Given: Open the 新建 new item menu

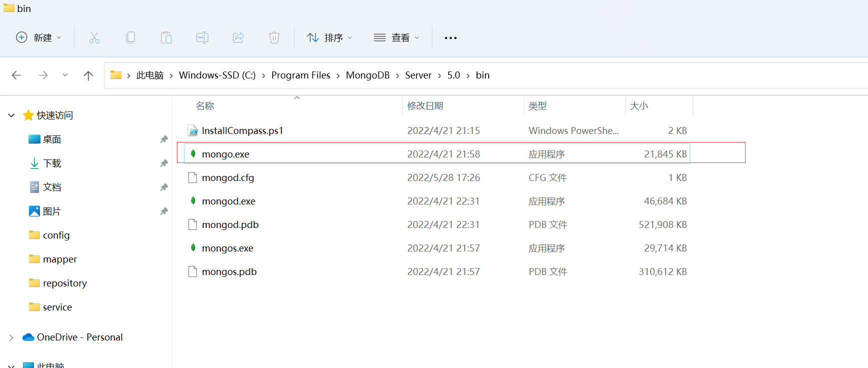Looking at the screenshot, I should tap(39, 37).
